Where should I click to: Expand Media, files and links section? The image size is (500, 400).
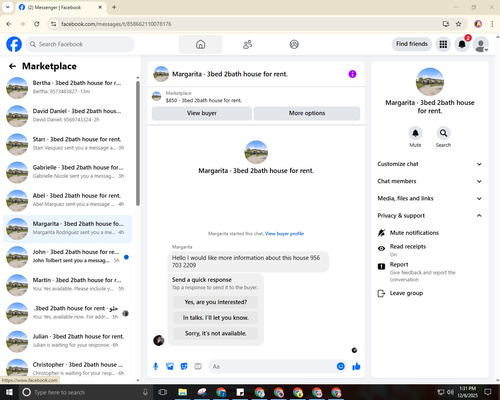(430, 198)
